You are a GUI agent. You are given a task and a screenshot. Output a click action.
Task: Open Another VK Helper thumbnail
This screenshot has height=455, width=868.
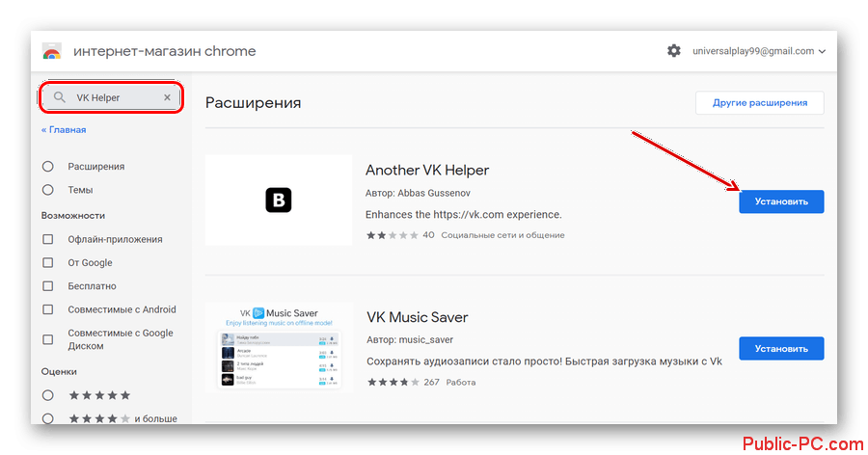point(279,200)
